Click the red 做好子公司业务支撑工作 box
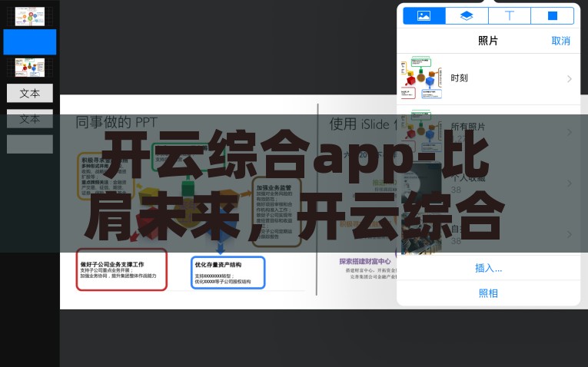588x367 pixels. pos(121,269)
